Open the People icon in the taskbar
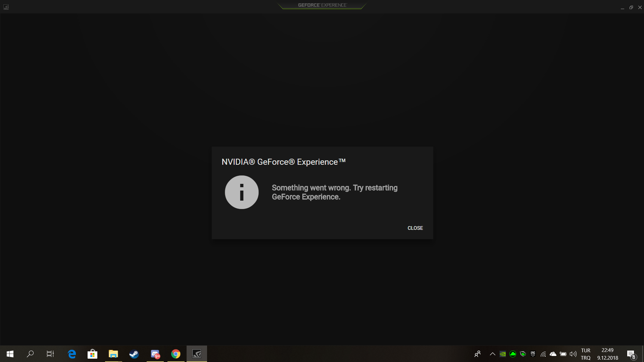This screenshot has width=644, height=362. 478,354
